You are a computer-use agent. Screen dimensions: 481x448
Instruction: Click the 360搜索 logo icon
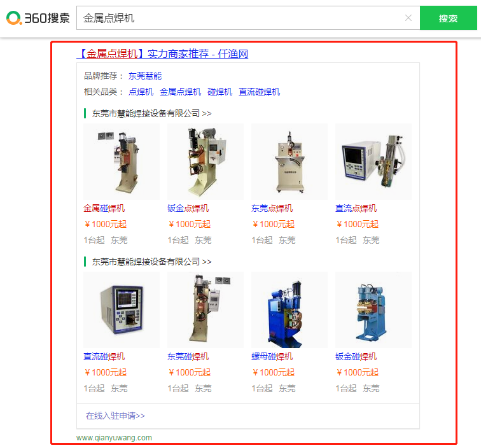pos(14,18)
